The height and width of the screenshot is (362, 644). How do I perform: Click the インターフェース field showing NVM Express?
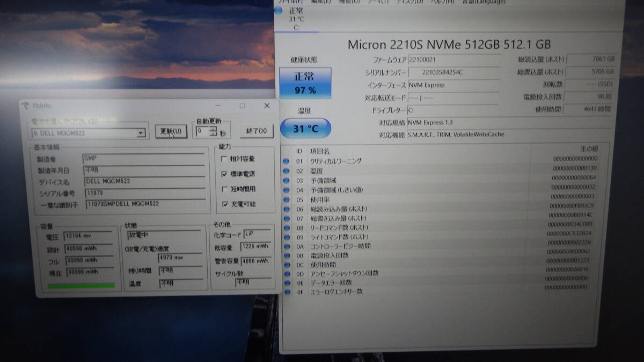[x=454, y=85]
